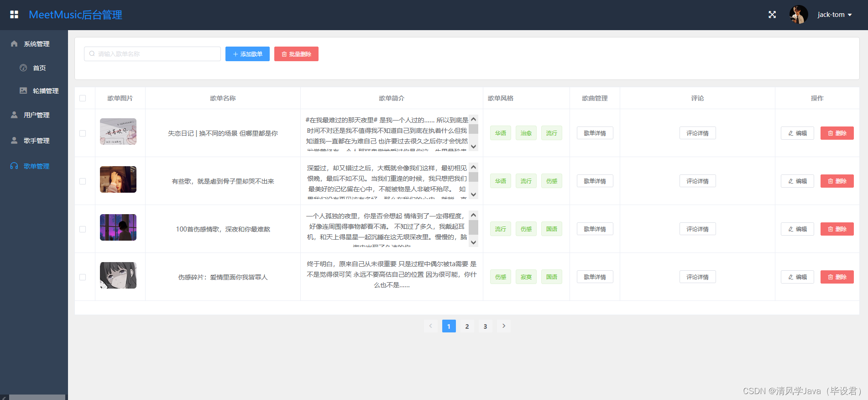
Task: Check the row for 有些歌 playlist
Action: [83, 181]
